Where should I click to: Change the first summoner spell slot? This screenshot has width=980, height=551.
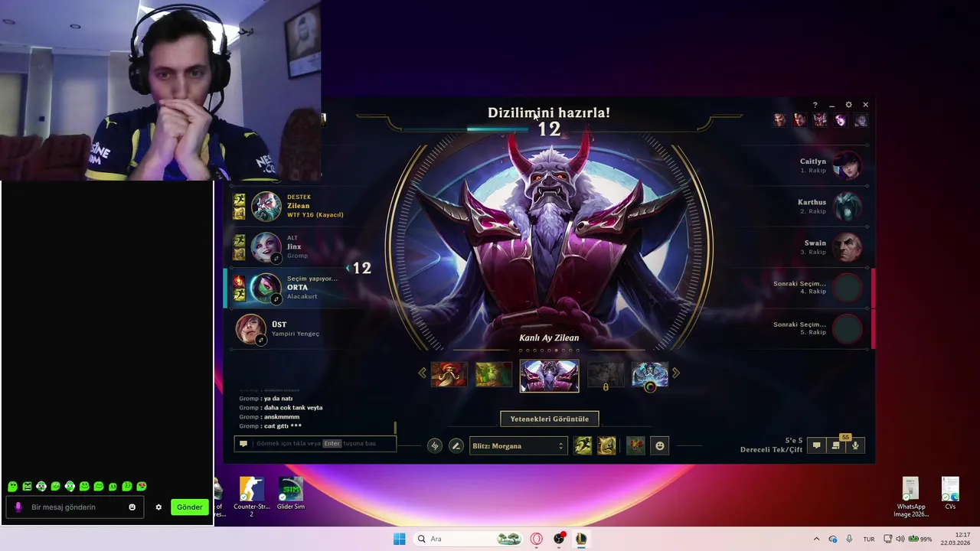[583, 445]
